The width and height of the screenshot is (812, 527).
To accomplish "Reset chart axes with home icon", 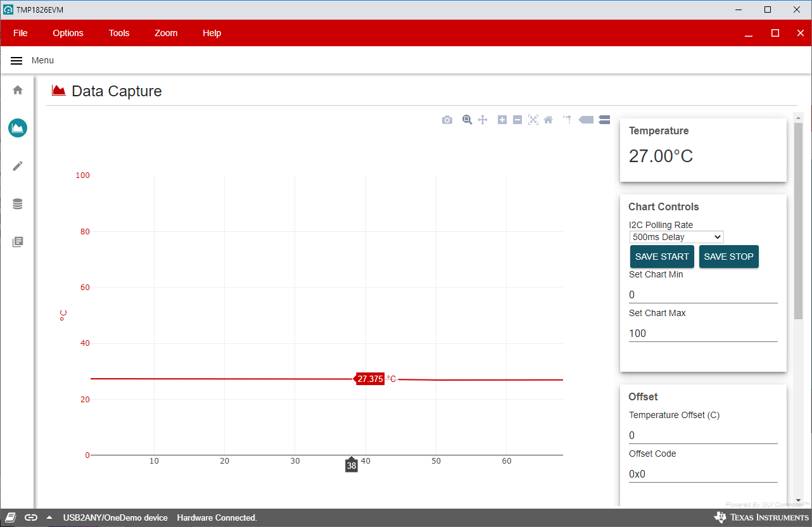I will (x=549, y=120).
